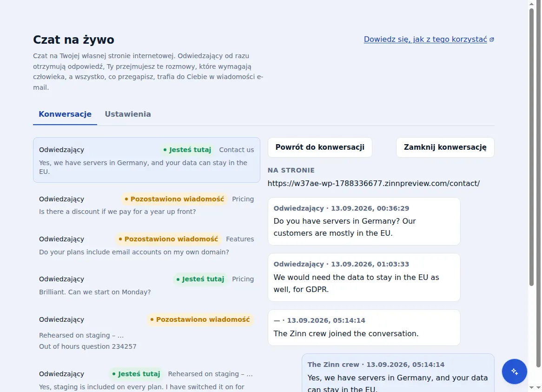Click the 'Contact us' page label

[x=237, y=150]
